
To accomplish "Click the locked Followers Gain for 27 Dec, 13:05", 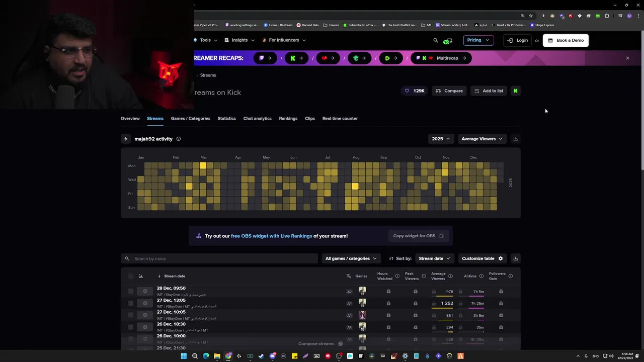I will (501, 304).
